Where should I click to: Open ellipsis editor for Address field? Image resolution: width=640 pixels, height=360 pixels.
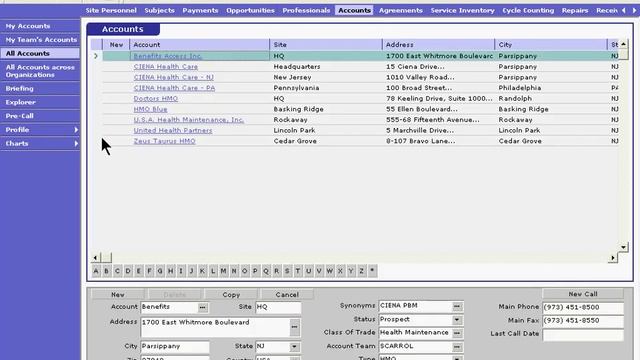tap(294, 327)
